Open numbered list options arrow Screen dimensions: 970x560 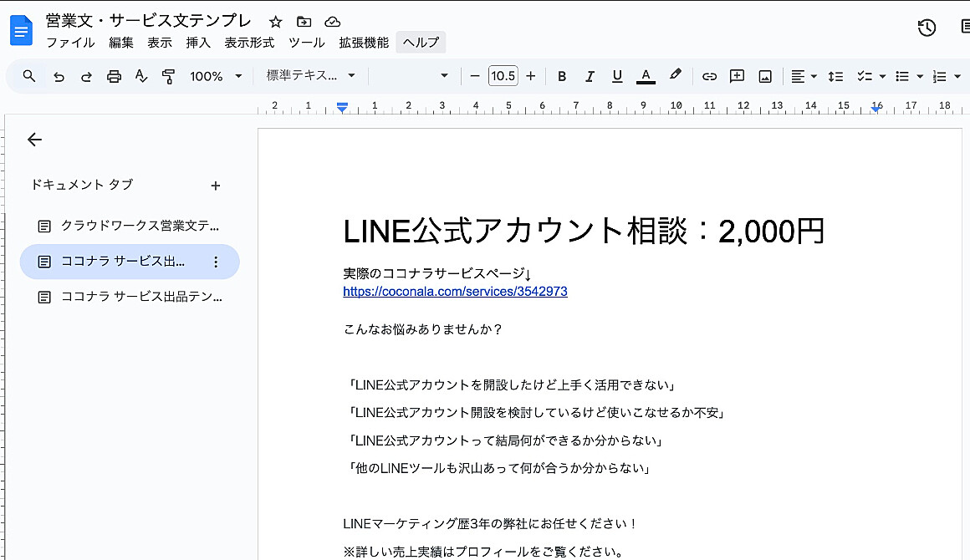[957, 77]
